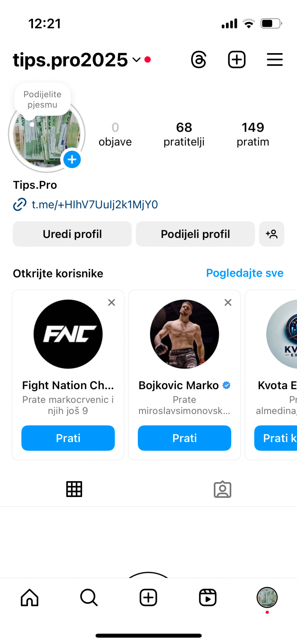The width and height of the screenshot is (297, 644).
Task: Tap Pogledajte sve link
Action: click(245, 273)
